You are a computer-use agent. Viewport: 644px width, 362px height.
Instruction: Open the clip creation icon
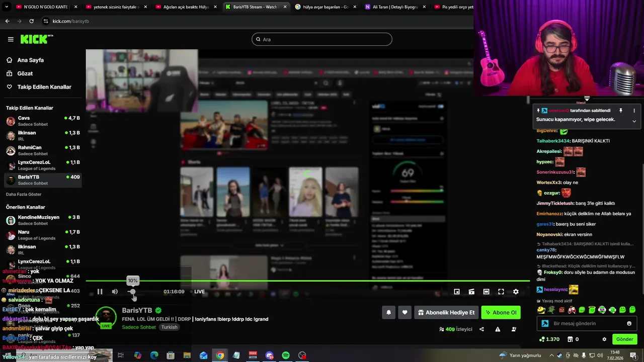coord(471,292)
